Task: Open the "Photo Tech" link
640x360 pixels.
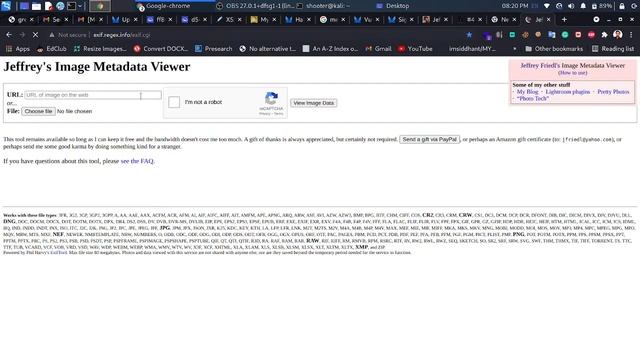Action: [532, 98]
